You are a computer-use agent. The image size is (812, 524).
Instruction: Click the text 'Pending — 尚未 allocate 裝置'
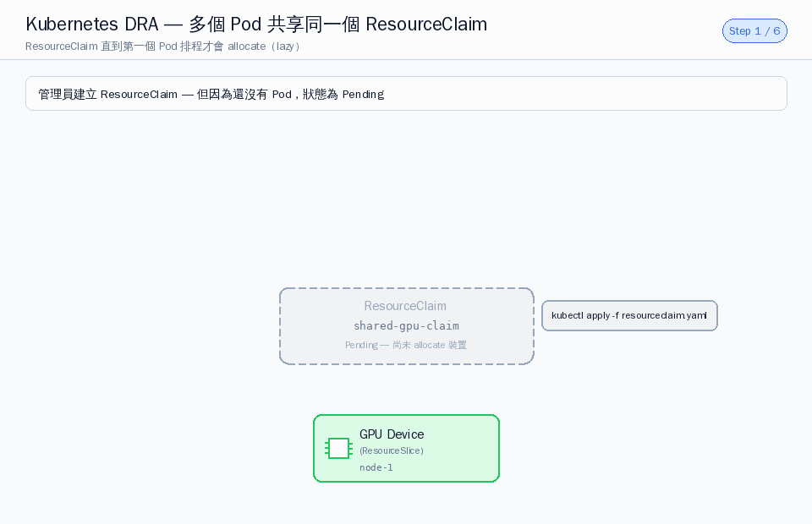(406, 345)
